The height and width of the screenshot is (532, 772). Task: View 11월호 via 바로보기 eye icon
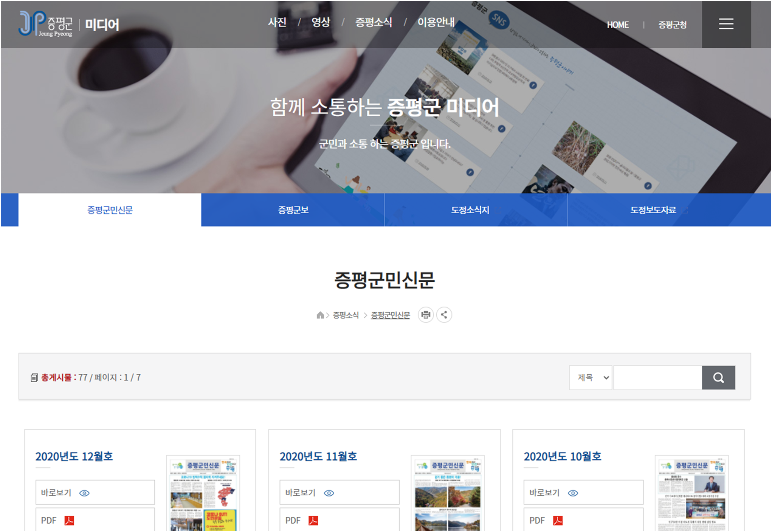click(329, 493)
